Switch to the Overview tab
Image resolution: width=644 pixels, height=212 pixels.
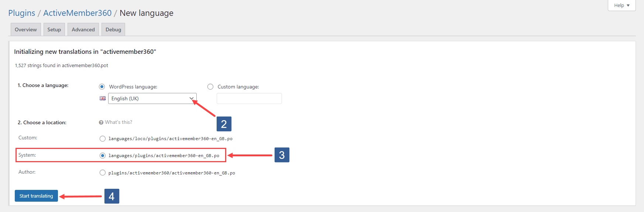26,29
